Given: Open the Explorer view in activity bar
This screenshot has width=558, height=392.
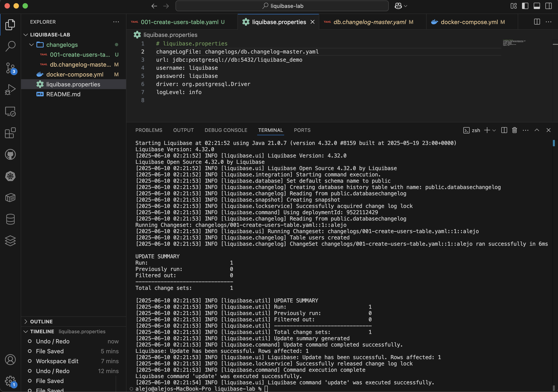Looking at the screenshot, I should tap(10, 25).
